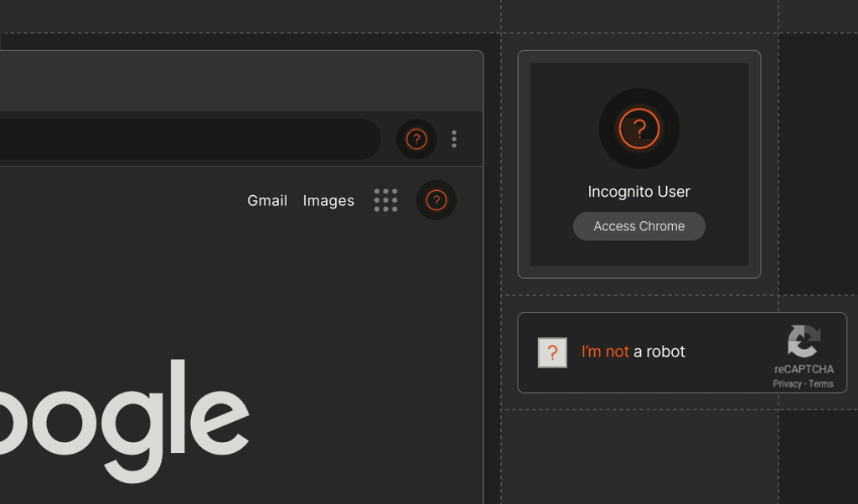The width and height of the screenshot is (858, 504).
Task: Click the empty tab strip of the browser
Action: 241,81
